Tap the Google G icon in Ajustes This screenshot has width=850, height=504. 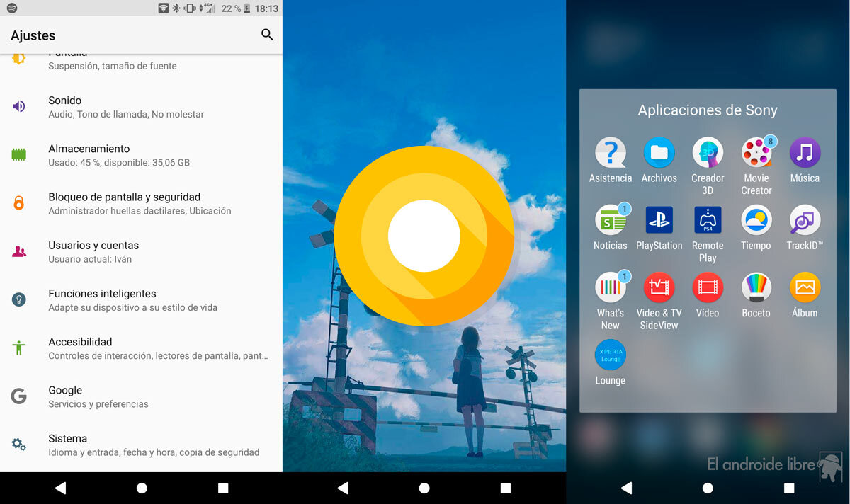point(19,396)
